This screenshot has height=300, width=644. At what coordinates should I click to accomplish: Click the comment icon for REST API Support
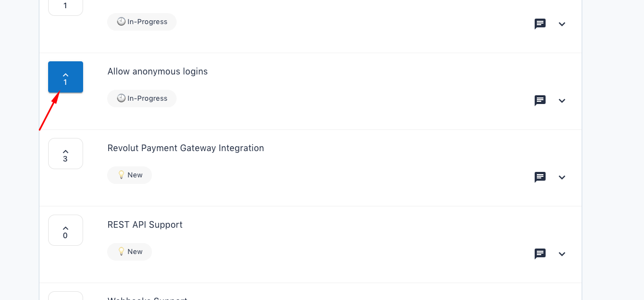pos(540,253)
